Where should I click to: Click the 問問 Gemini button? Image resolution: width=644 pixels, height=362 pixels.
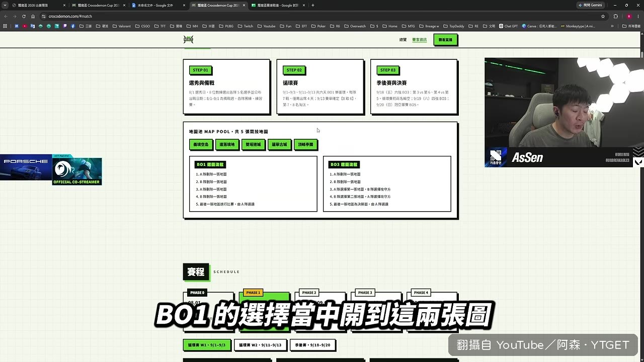pyautogui.click(x=591, y=5)
